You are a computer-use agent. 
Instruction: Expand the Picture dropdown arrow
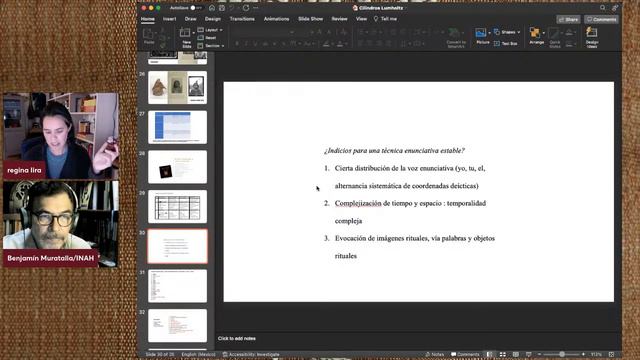(x=489, y=33)
